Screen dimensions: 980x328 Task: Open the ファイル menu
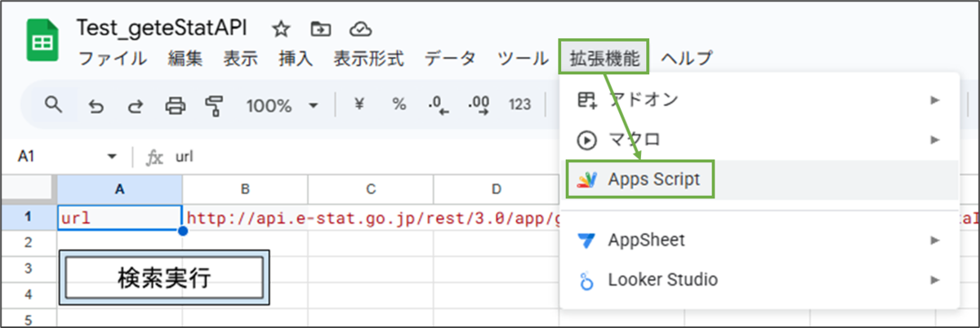pyautogui.click(x=112, y=58)
